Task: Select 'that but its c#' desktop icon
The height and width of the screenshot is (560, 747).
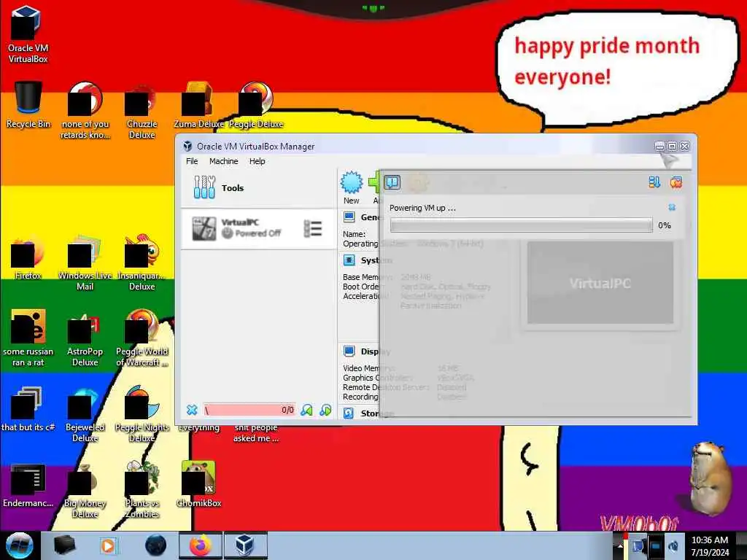Action: click(28, 410)
